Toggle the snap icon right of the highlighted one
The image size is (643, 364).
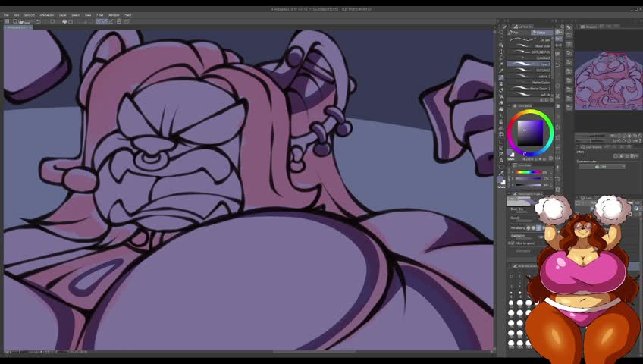pyautogui.click(x=105, y=21)
